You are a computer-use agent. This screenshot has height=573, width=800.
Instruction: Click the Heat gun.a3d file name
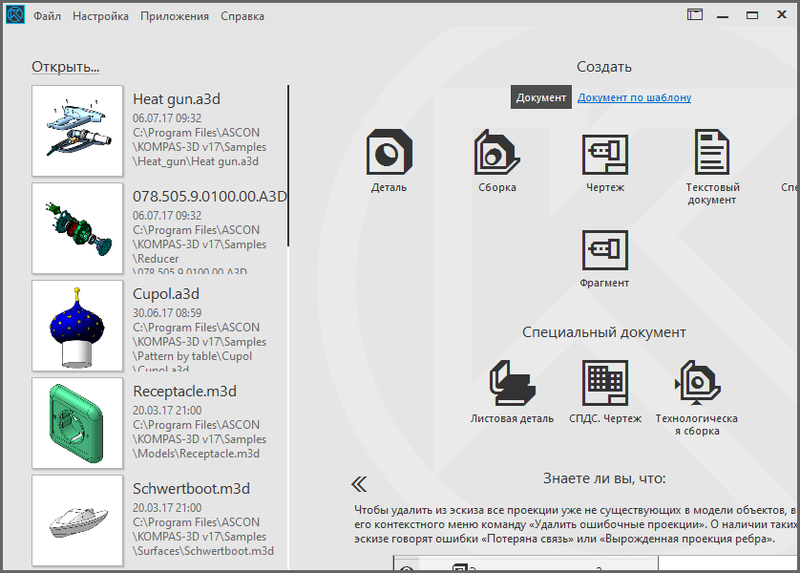click(x=177, y=99)
